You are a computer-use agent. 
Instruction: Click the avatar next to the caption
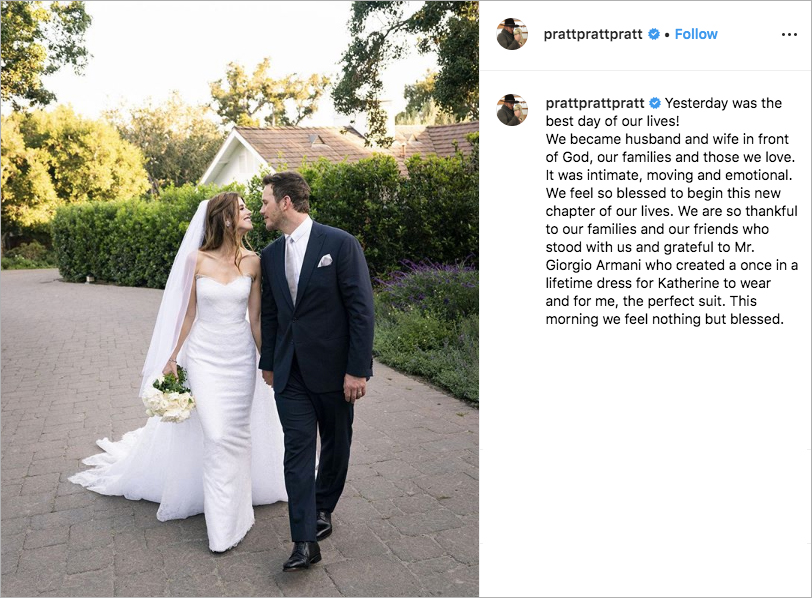coord(512,110)
